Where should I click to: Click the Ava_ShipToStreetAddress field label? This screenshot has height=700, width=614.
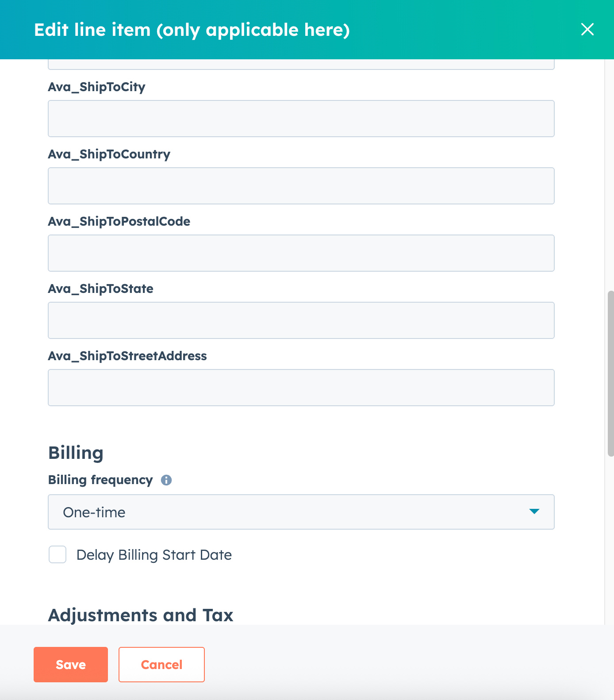[x=127, y=356]
